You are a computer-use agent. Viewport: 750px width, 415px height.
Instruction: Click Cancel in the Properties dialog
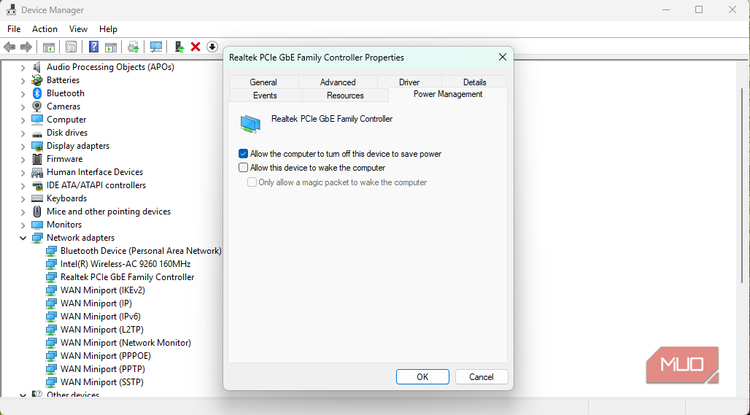coord(481,377)
